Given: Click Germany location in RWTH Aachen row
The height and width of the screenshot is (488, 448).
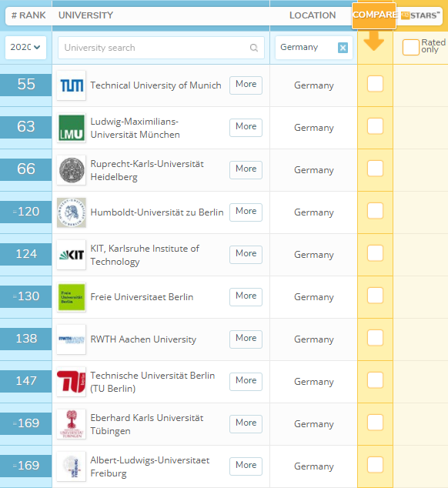Looking at the screenshot, I should [314, 339].
